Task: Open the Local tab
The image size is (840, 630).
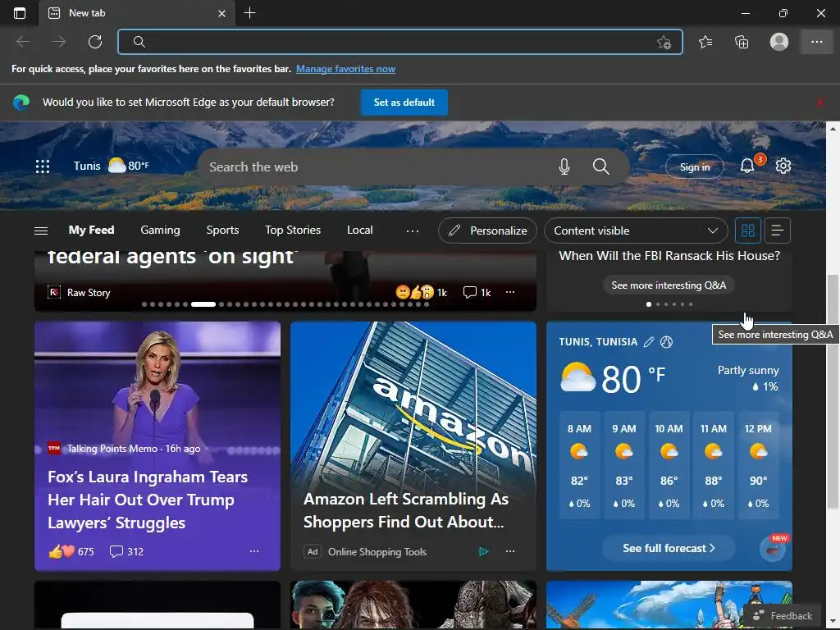Action: pos(360,230)
